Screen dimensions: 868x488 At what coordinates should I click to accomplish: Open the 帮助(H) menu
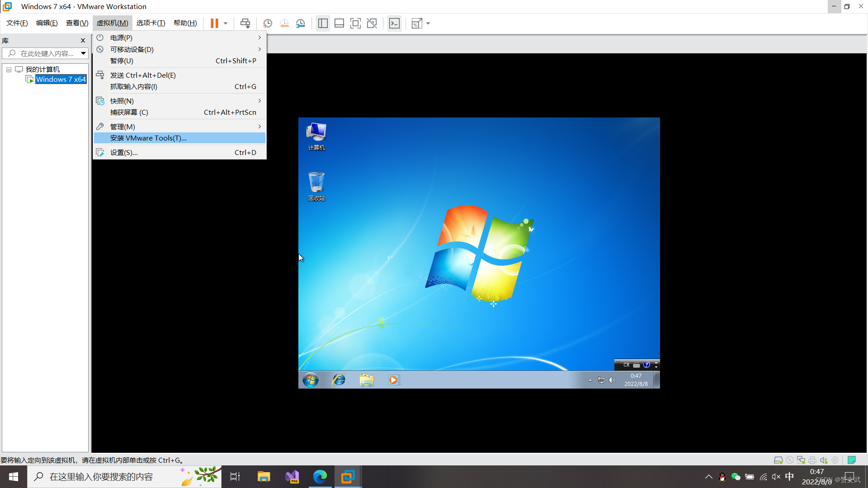(185, 23)
